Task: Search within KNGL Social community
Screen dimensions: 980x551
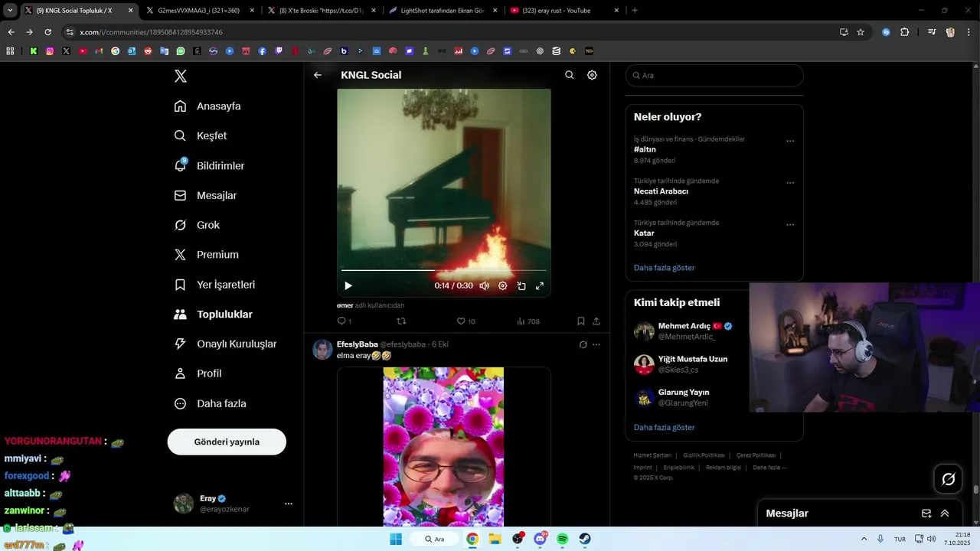Action: click(569, 75)
